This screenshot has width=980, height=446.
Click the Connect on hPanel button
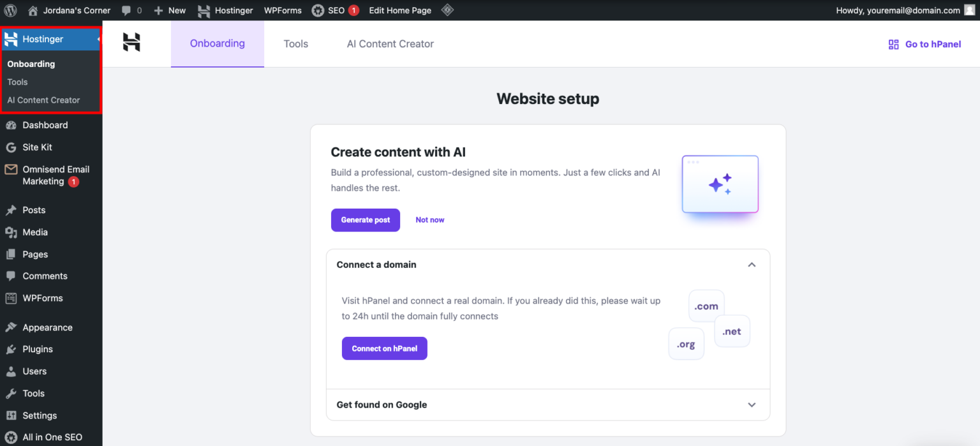(384, 348)
